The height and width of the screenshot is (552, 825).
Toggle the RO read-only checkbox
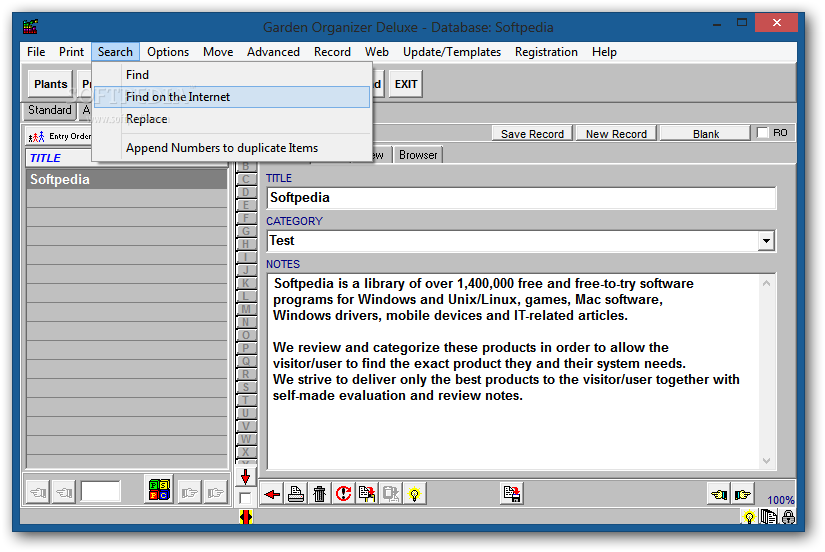coord(762,133)
